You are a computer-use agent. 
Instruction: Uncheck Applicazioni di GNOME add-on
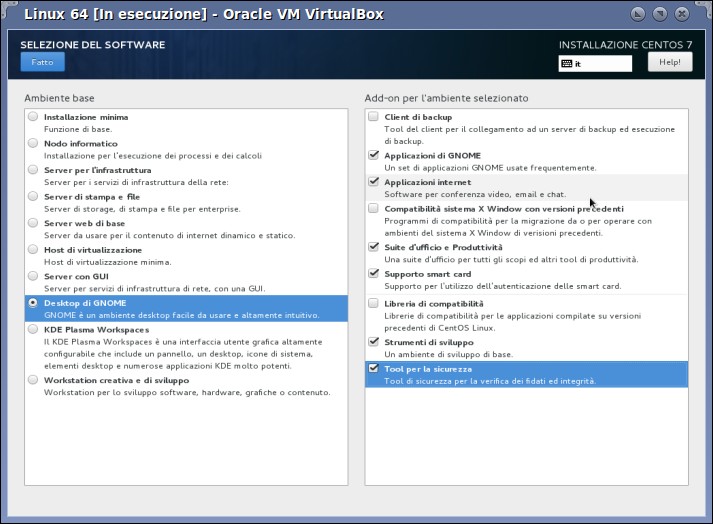(x=373, y=155)
